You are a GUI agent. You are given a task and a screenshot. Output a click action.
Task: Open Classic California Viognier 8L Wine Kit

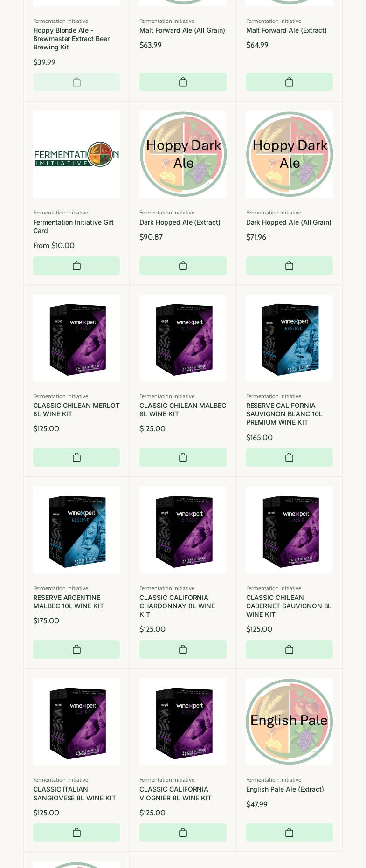pos(175,793)
